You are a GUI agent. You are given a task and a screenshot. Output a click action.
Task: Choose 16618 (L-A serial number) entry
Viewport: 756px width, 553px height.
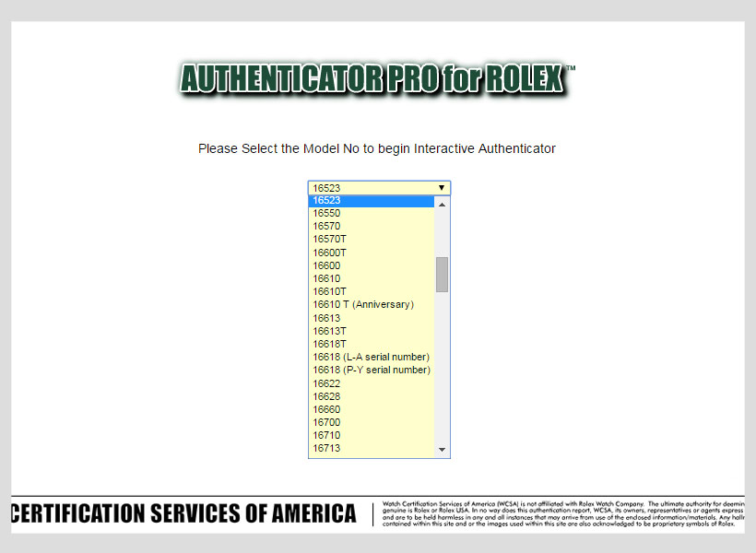[x=372, y=358]
